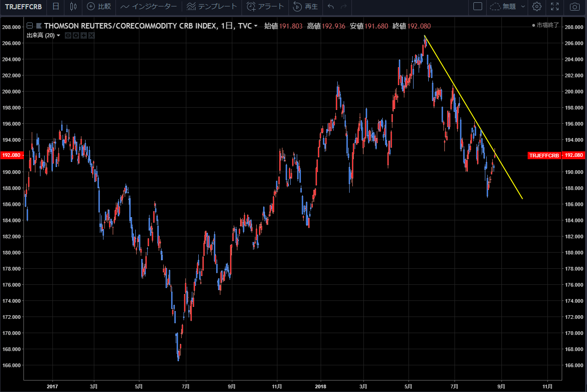
Task: Click the 2018 label on time axis
Action: (x=320, y=386)
